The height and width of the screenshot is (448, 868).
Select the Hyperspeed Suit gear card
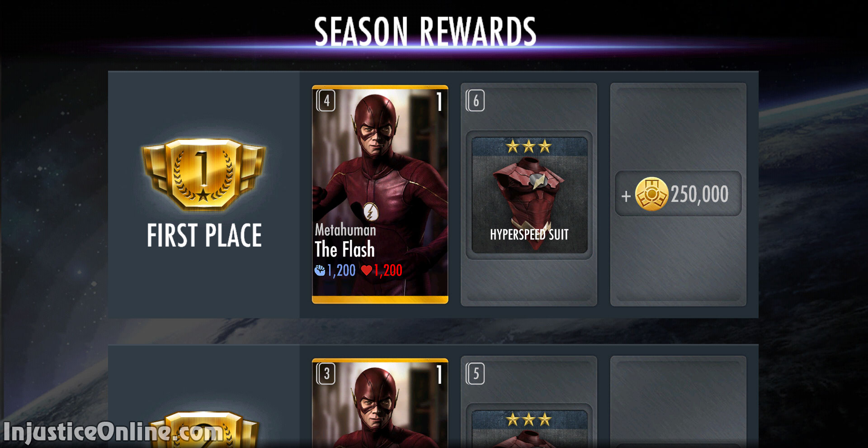[x=529, y=195]
